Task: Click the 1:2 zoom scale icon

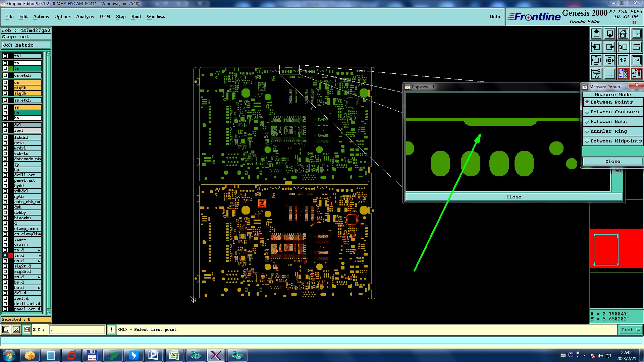Action: coord(623,60)
